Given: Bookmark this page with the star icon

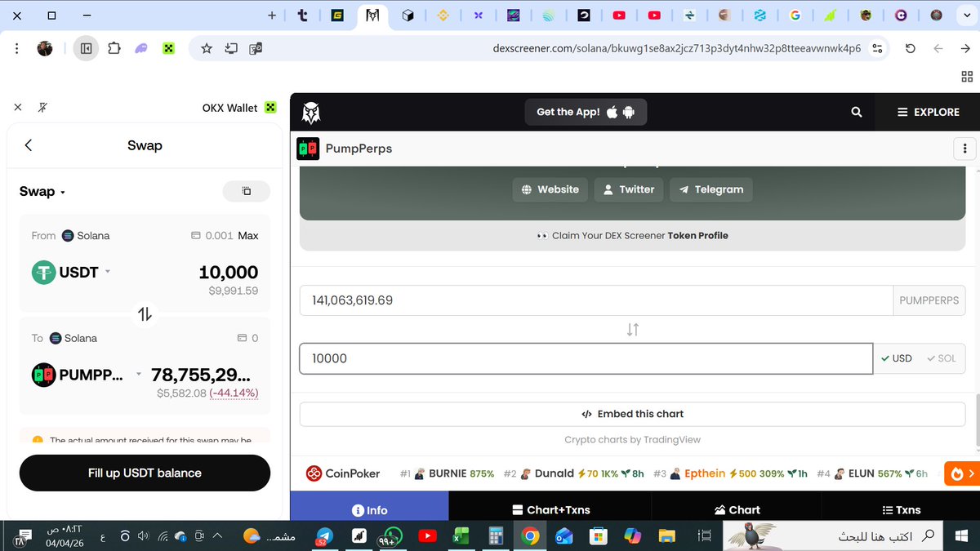Looking at the screenshot, I should click(x=207, y=49).
